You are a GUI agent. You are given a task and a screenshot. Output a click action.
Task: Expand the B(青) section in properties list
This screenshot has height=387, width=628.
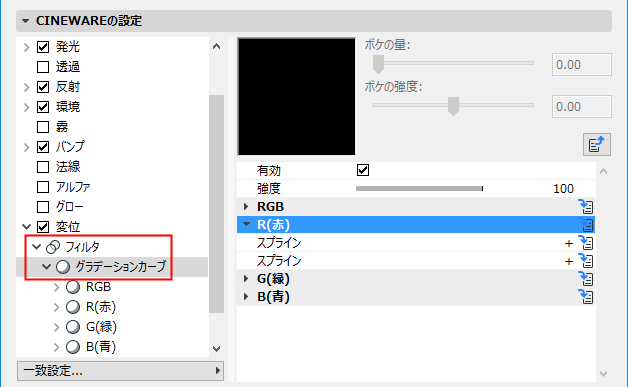coord(246,297)
